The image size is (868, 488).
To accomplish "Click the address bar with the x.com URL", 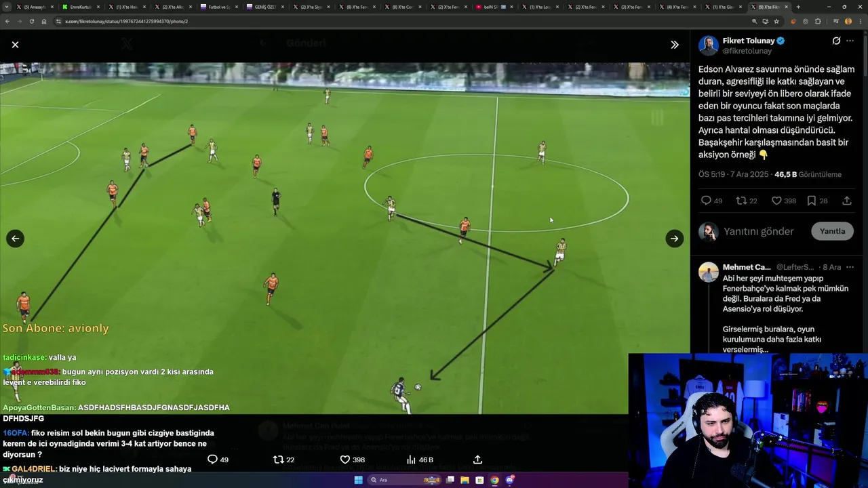I will [x=400, y=21].
